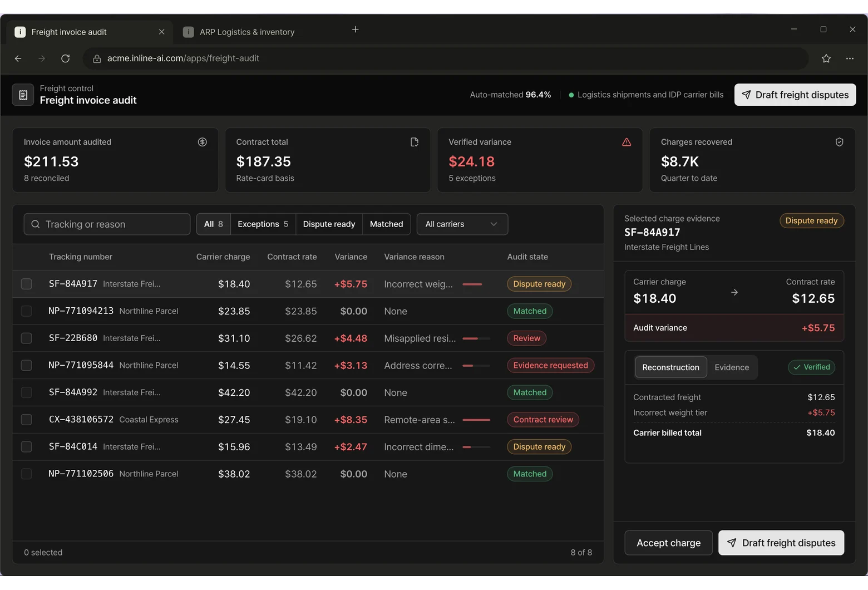The width and height of the screenshot is (868, 590).
Task: Toggle the checkbox for NP-771095844
Action: [26, 366]
